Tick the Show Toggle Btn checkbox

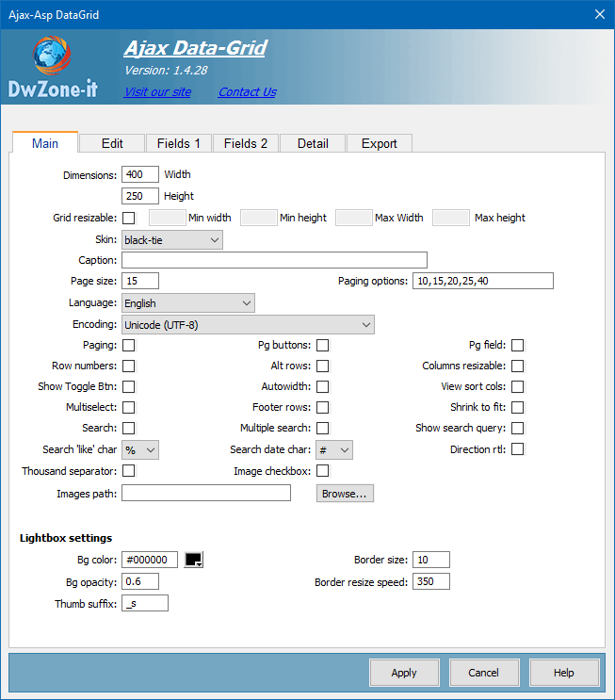click(x=128, y=386)
